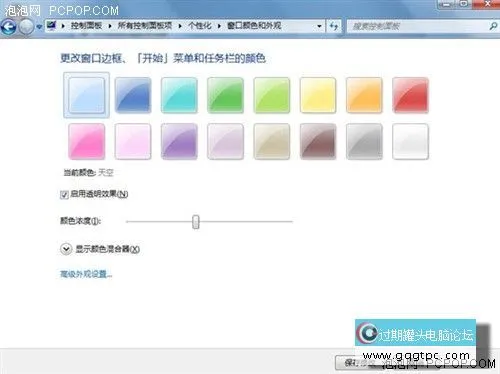Choose the green color swatch
This screenshot has height=374, width=500.
[x=226, y=95]
